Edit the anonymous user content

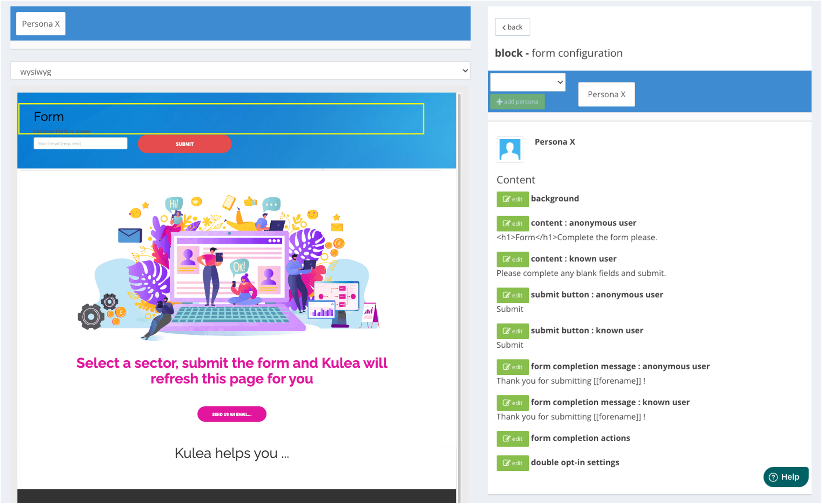tap(512, 223)
